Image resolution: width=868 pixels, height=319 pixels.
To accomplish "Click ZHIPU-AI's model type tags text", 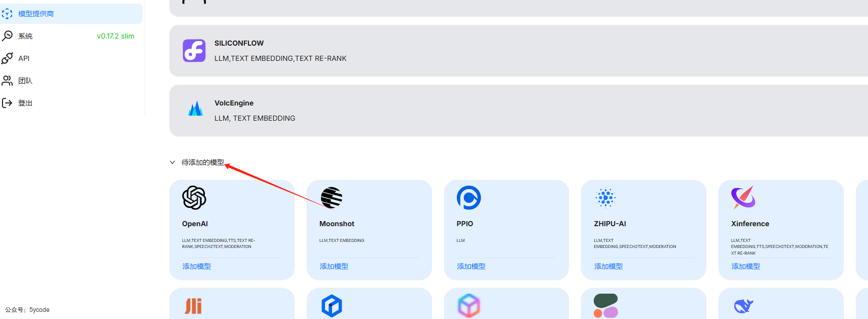I will tap(635, 243).
